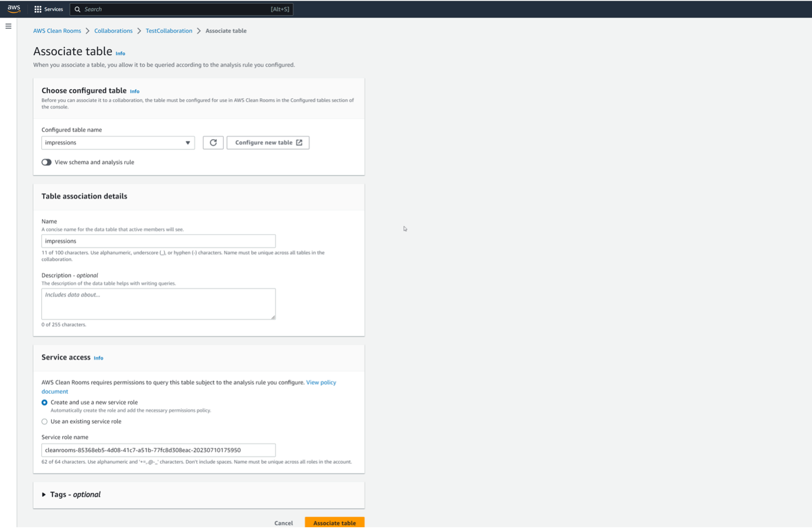Screen dimensions: 812x529
Task: Select Use an existing service role
Action: [44, 422]
